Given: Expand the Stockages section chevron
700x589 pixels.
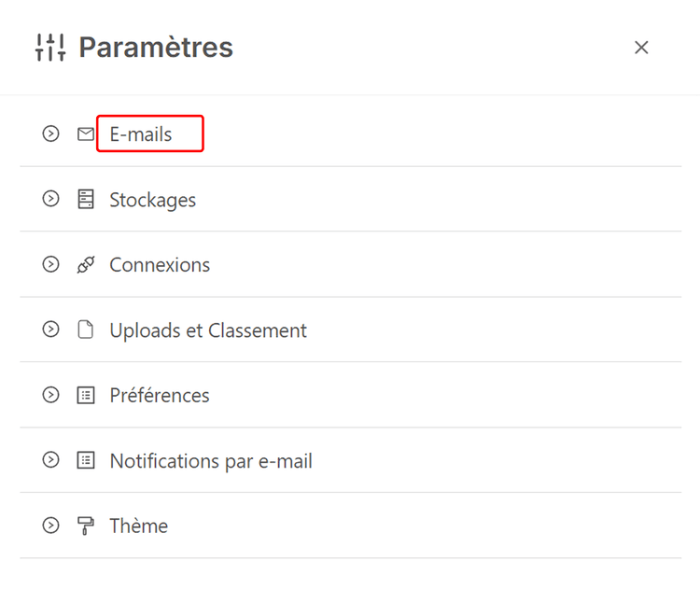Looking at the screenshot, I should [50, 200].
